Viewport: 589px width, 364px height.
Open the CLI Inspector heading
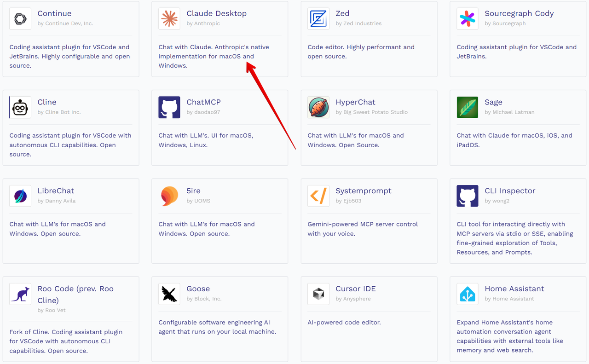[510, 191]
